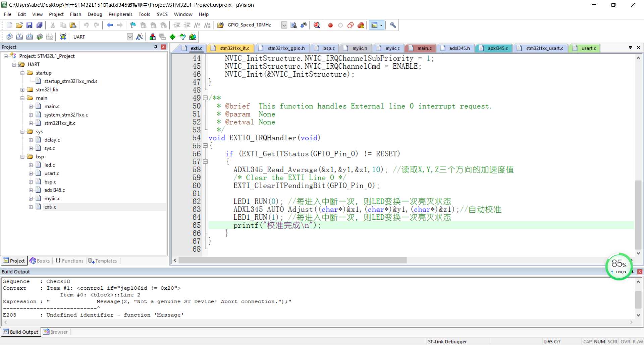Download to flash LOAD icon
The width and height of the screenshot is (644, 345).
63,37
